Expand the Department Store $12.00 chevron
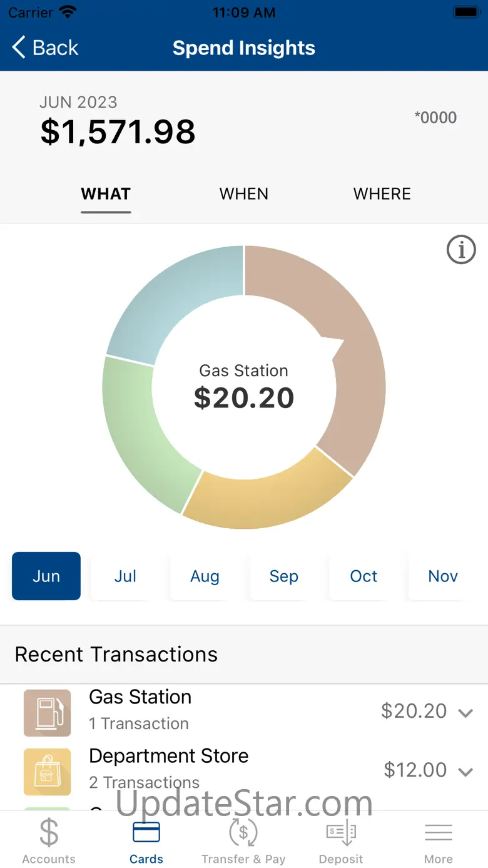Screen dimensions: 488x868 [465, 772]
